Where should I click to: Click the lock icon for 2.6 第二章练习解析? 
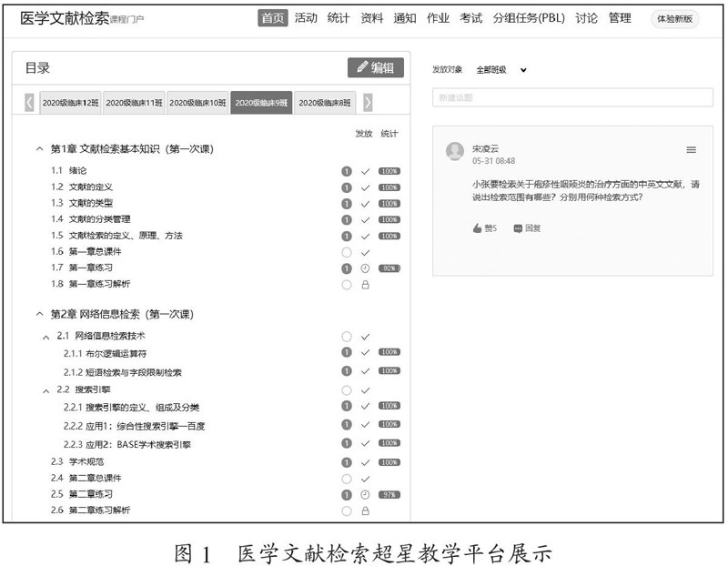(x=366, y=510)
